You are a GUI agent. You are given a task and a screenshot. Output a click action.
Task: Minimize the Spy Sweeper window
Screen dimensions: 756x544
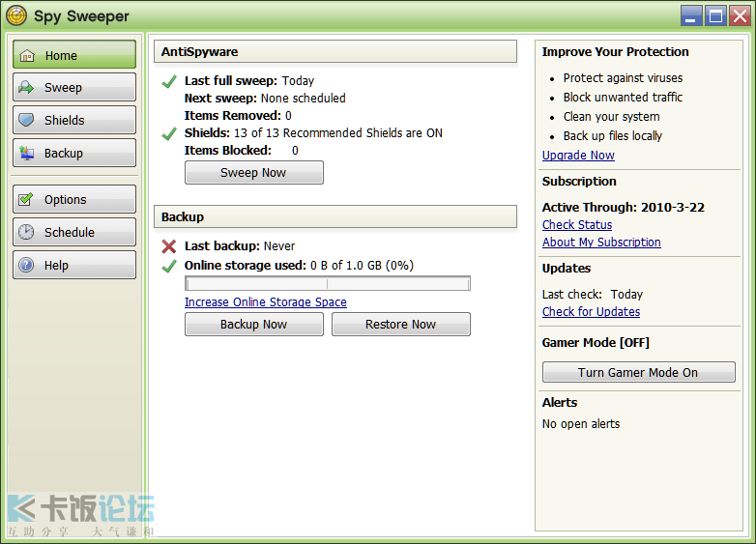(x=691, y=15)
